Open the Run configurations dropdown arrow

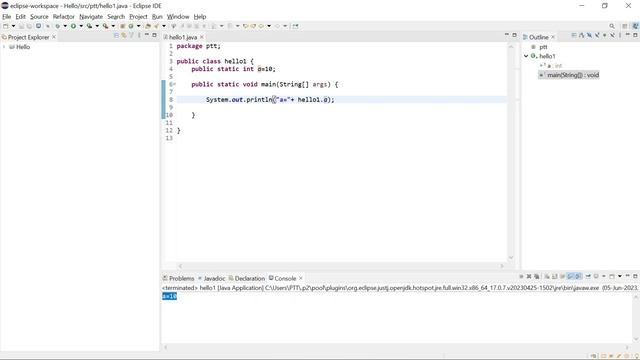[81, 26]
